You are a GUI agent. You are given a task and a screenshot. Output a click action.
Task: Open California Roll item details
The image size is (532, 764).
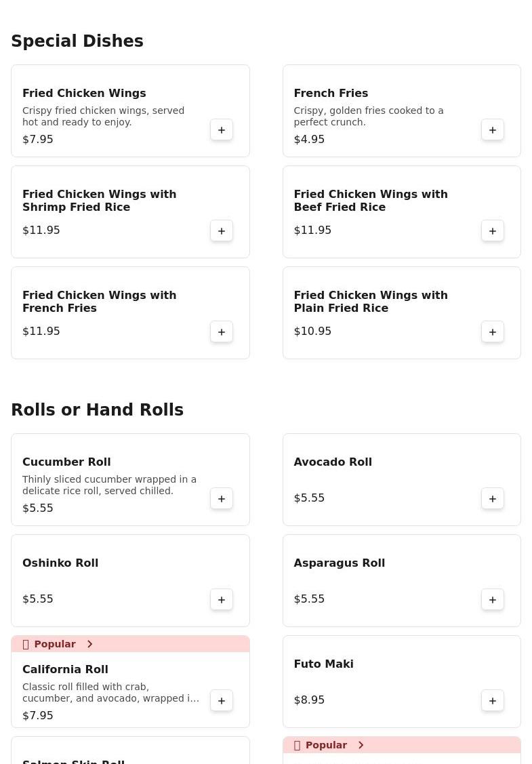coord(65,670)
